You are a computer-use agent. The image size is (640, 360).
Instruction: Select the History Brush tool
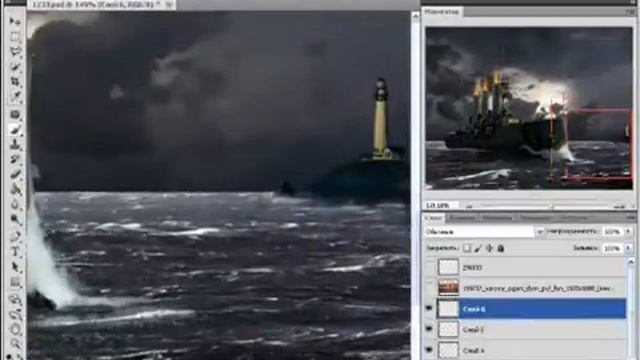tap(15, 159)
